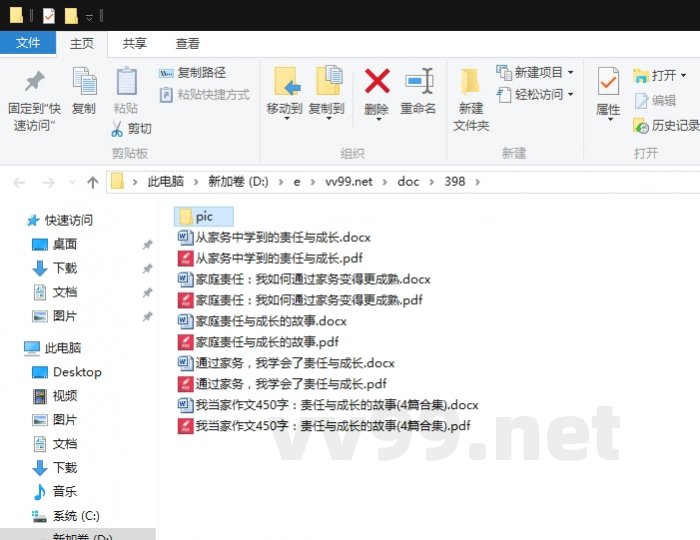Select 家庭责任：我如何通过家务变得更成熟.pdf

pyautogui.click(x=300, y=300)
